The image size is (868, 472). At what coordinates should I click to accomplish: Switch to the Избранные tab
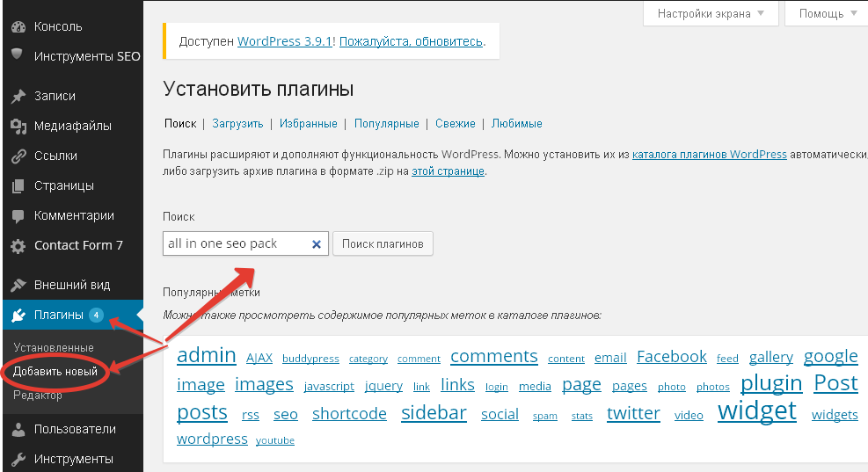(309, 123)
